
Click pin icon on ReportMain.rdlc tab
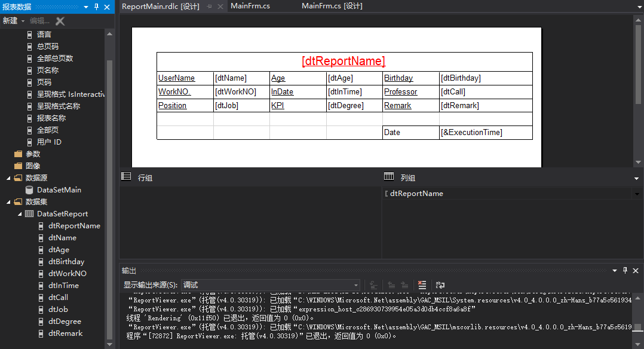(210, 7)
